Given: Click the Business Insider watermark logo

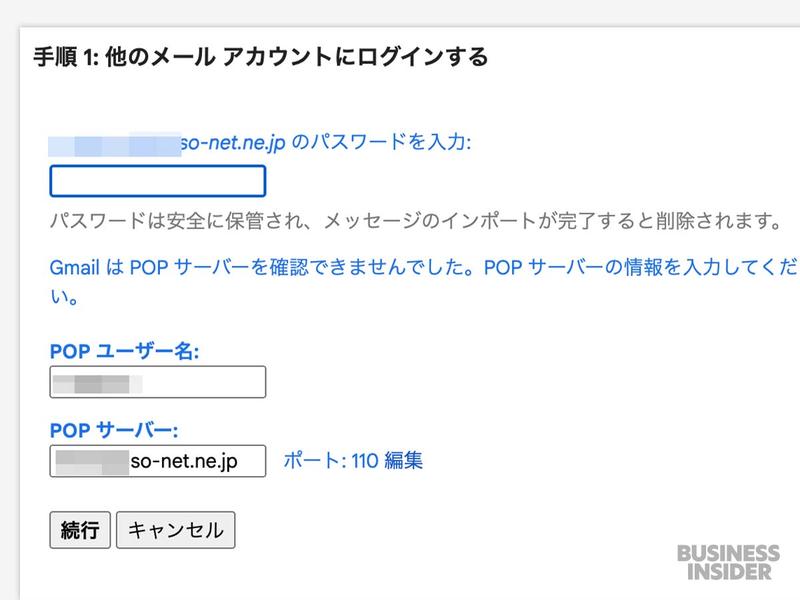Looking at the screenshot, I should tap(728, 562).
